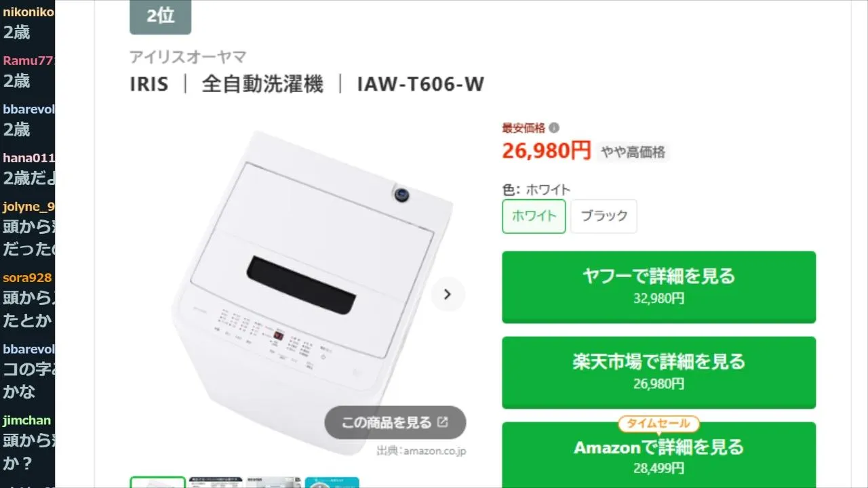
Task: Select the ホワイト color option
Action: 534,216
